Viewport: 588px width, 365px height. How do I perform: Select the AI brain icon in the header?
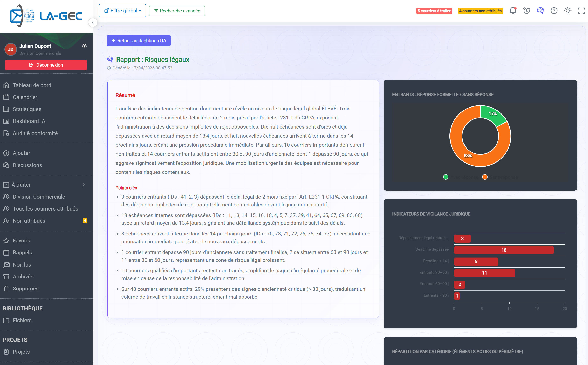click(540, 11)
